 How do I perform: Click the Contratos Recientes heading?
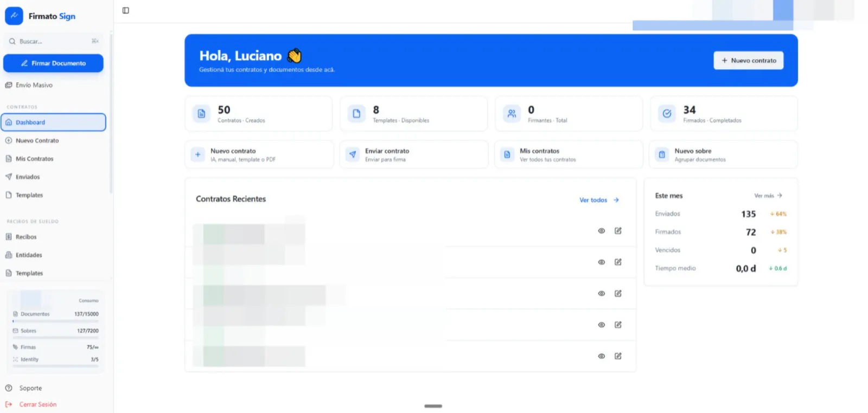tap(231, 199)
